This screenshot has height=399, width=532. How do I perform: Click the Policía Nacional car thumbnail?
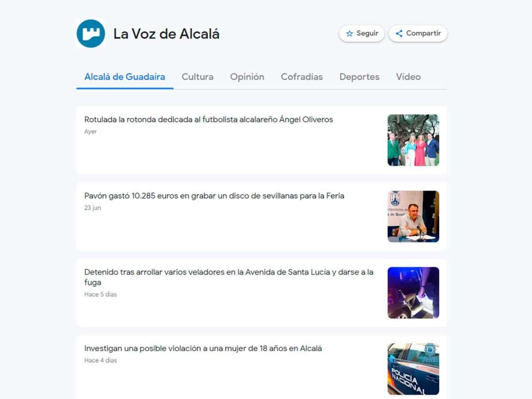point(413,369)
